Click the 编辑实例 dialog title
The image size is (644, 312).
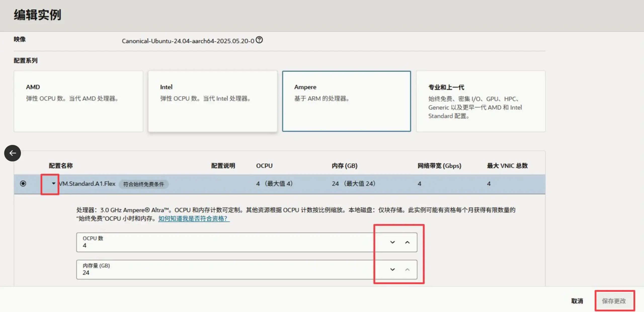pos(37,15)
